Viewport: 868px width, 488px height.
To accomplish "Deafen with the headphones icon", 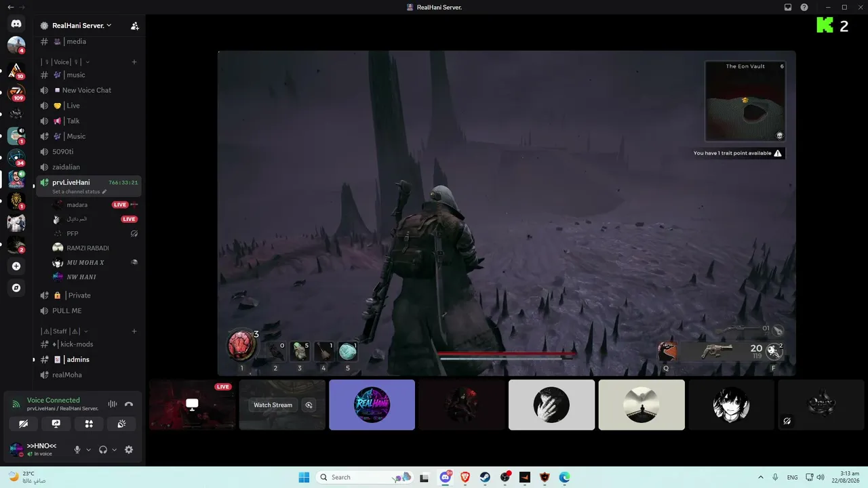I will pyautogui.click(x=103, y=449).
